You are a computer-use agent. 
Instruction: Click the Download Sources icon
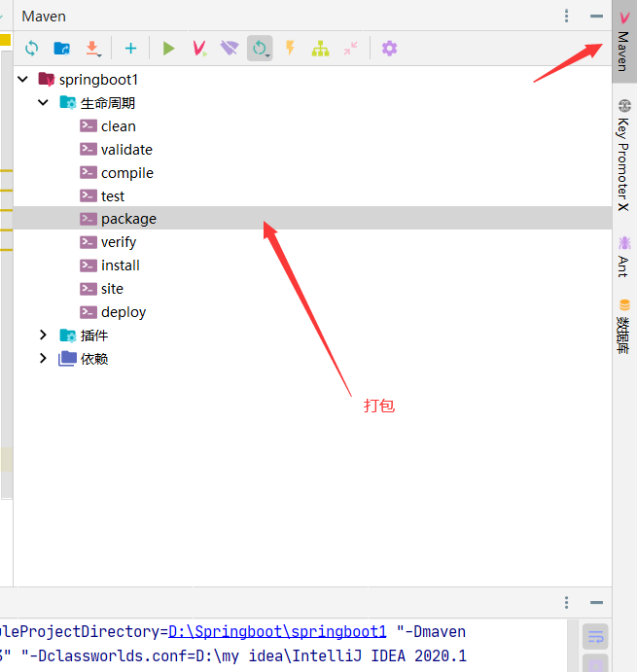click(x=93, y=49)
